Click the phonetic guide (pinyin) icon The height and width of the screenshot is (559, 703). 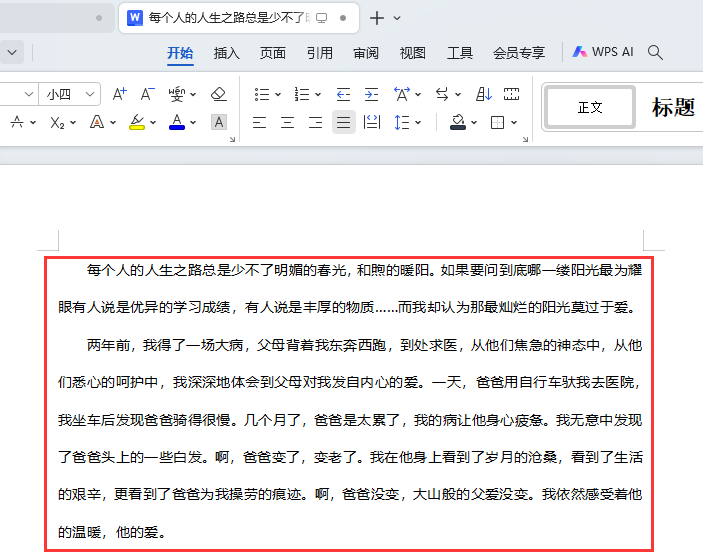(177, 94)
